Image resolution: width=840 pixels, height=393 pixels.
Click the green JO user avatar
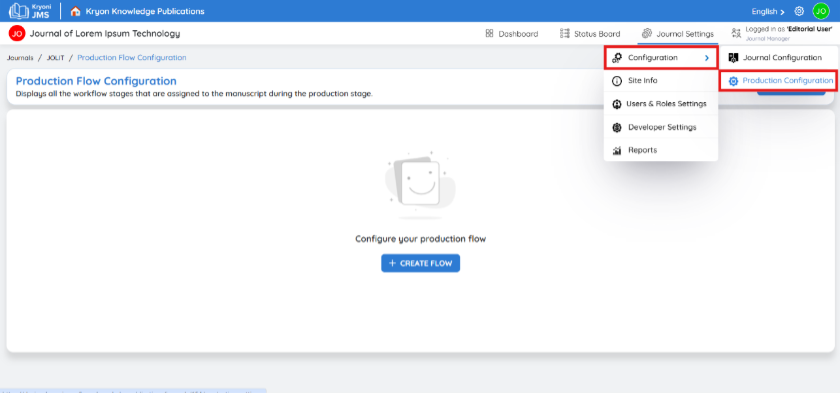click(x=821, y=11)
